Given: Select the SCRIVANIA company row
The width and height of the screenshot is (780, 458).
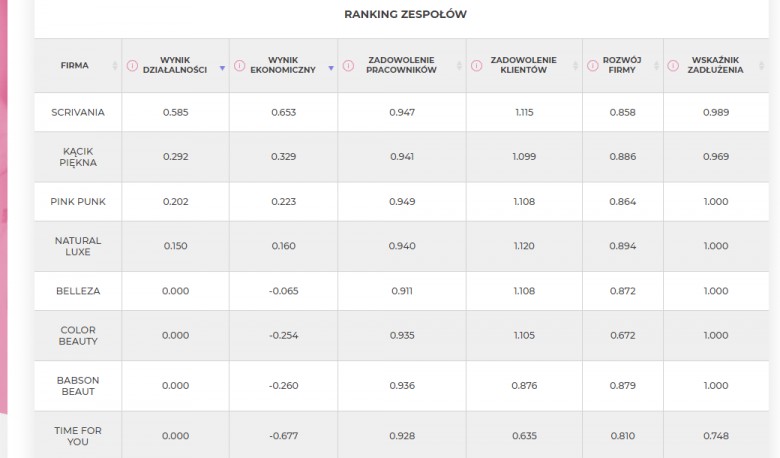Looking at the screenshot, I should pos(401,112).
